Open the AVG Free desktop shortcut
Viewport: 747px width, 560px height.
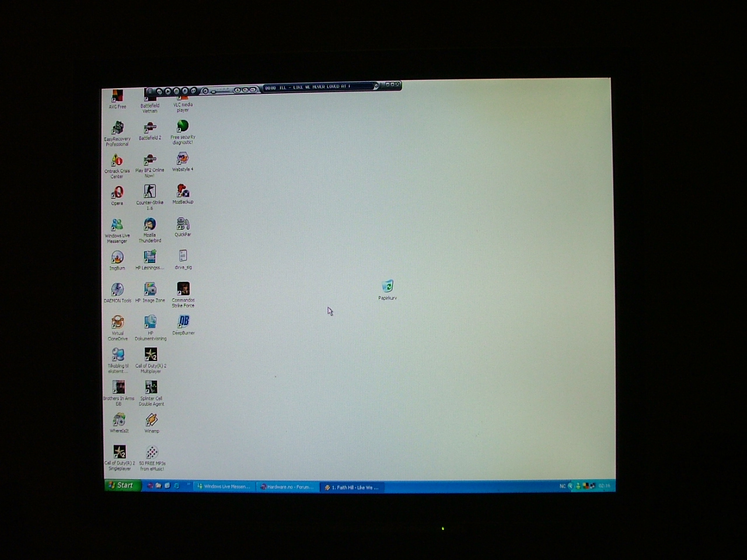(x=117, y=99)
